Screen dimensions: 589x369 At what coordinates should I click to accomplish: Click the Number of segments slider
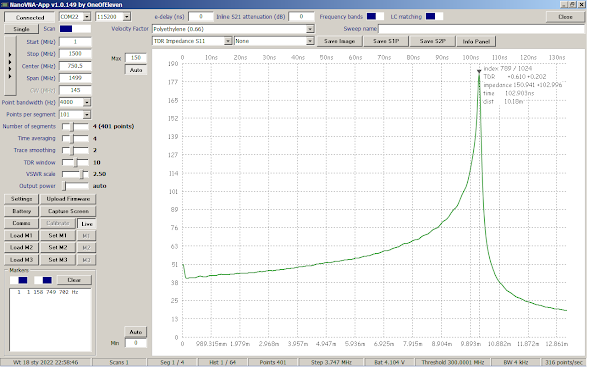pyautogui.click(x=75, y=127)
